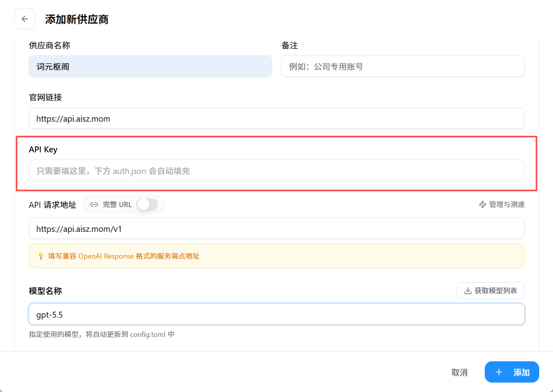The height and width of the screenshot is (392, 553).
Task: Open 管理与测速 link
Action: 502,205
